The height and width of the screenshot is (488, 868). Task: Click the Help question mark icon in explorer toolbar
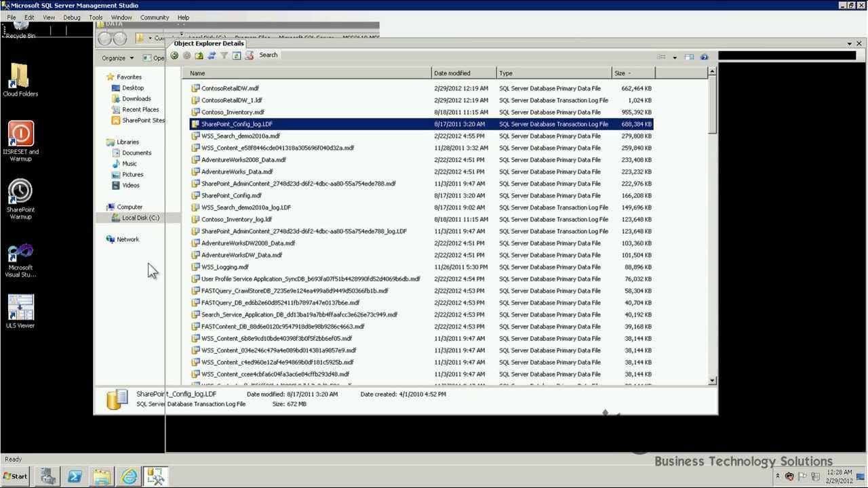coord(704,57)
